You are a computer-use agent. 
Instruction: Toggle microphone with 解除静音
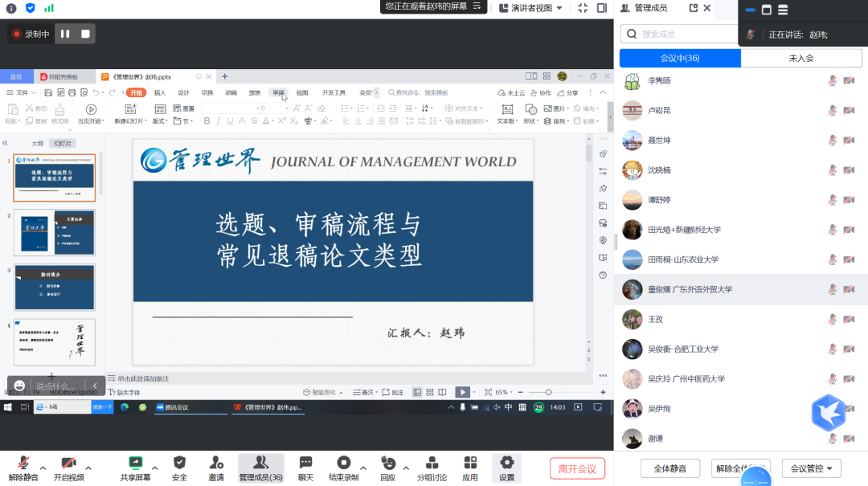click(x=23, y=464)
